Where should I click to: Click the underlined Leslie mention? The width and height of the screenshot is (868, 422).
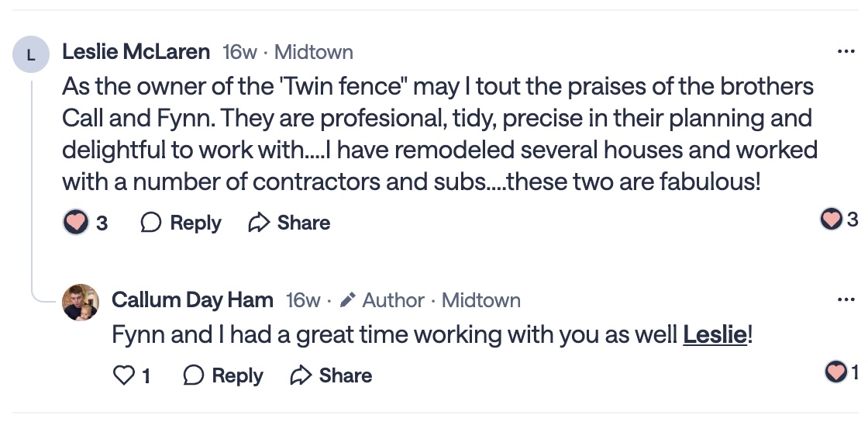[715, 335]
